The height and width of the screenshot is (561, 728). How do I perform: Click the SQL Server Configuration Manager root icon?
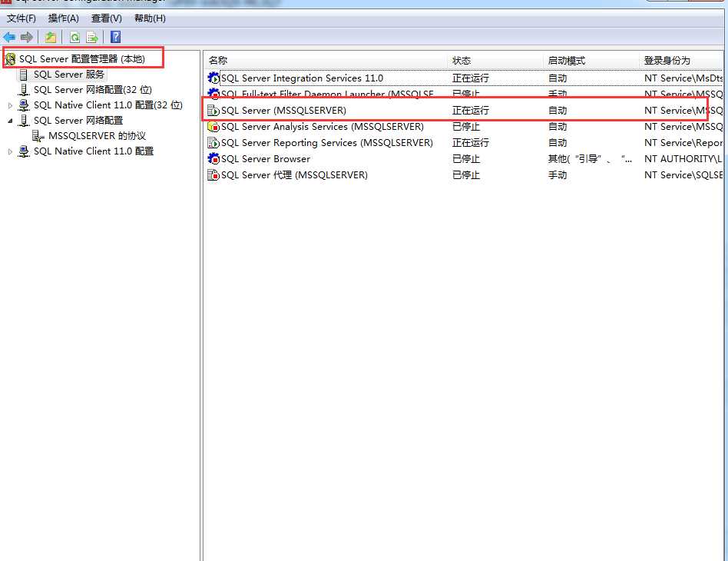click(x=10, y=59)
